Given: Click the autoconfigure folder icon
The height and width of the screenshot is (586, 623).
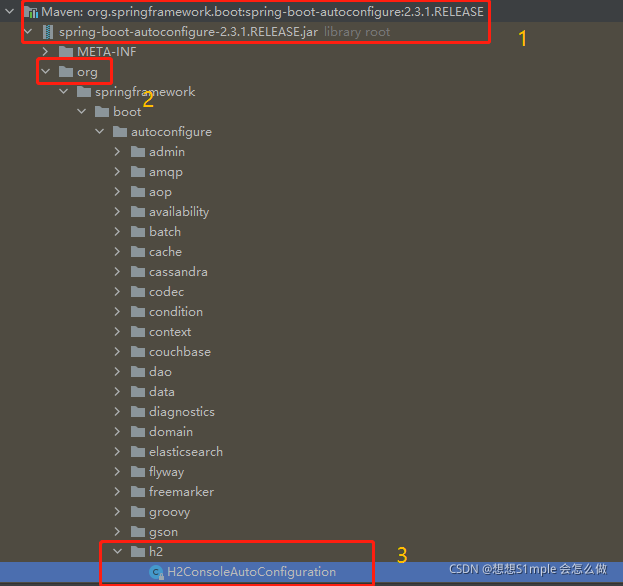Looking at the screenshot, I should pos(120,132).
